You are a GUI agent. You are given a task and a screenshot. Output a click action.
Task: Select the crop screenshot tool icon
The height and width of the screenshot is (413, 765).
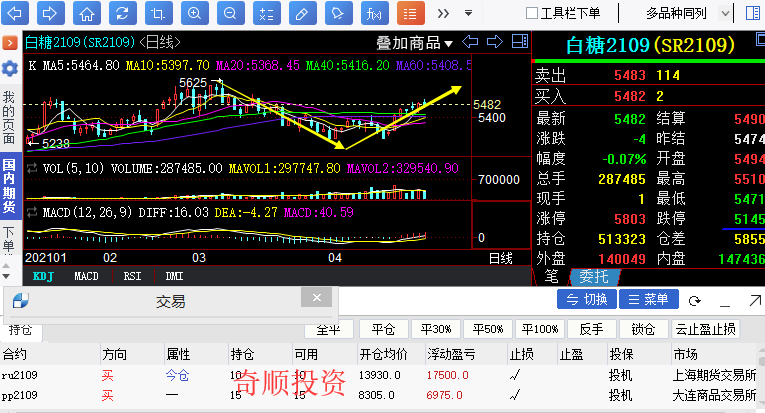[159, 13]
